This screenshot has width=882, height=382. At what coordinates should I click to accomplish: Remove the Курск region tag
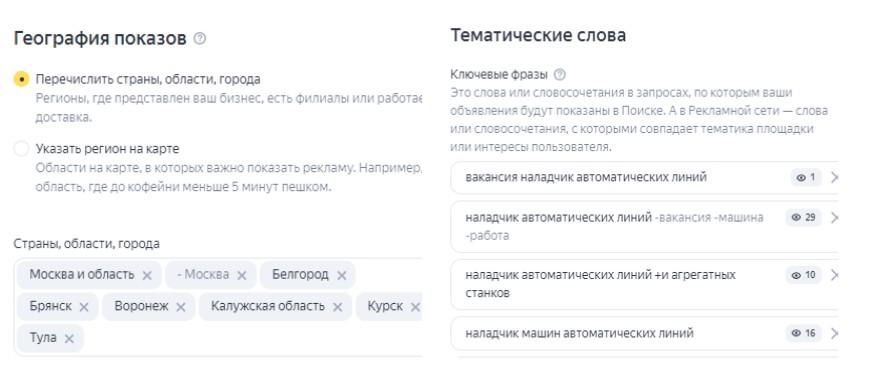(x=415, y=307)
